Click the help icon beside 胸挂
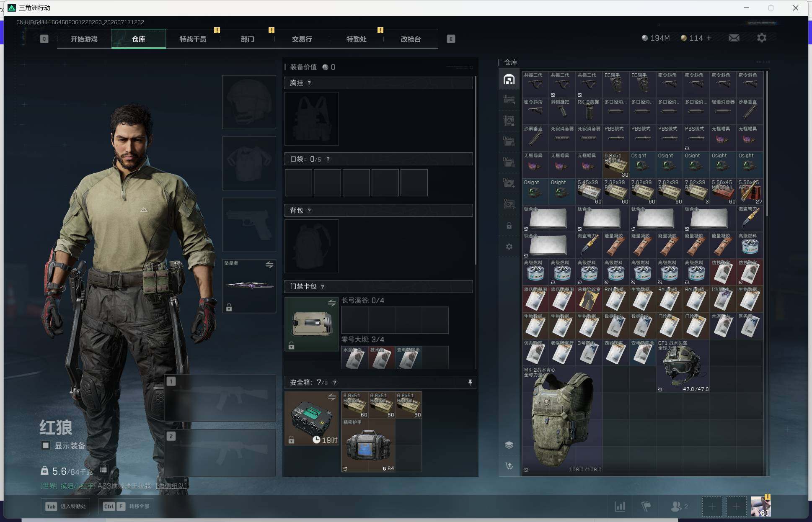Image resolution: width=812 pixels, height=522 pixels. pos(309,83)
